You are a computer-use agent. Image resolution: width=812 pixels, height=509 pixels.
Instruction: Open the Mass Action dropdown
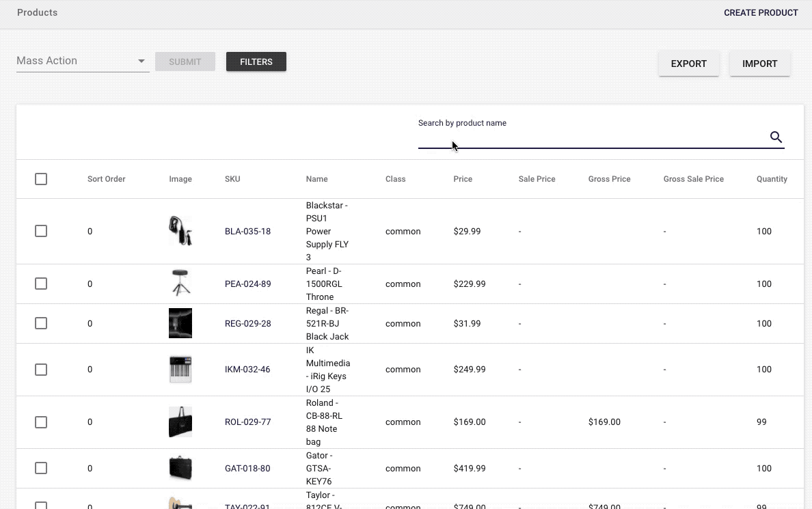click(83, 61)
